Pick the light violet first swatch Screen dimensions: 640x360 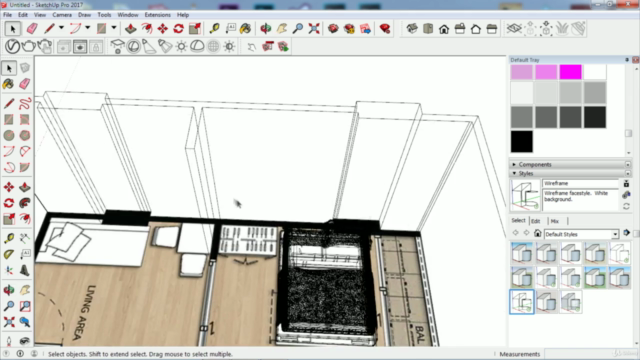(522, 72)
